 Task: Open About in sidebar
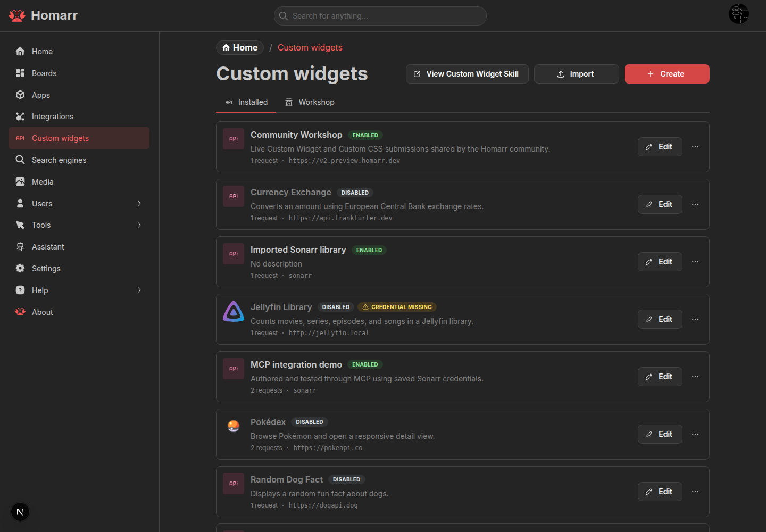79,312
